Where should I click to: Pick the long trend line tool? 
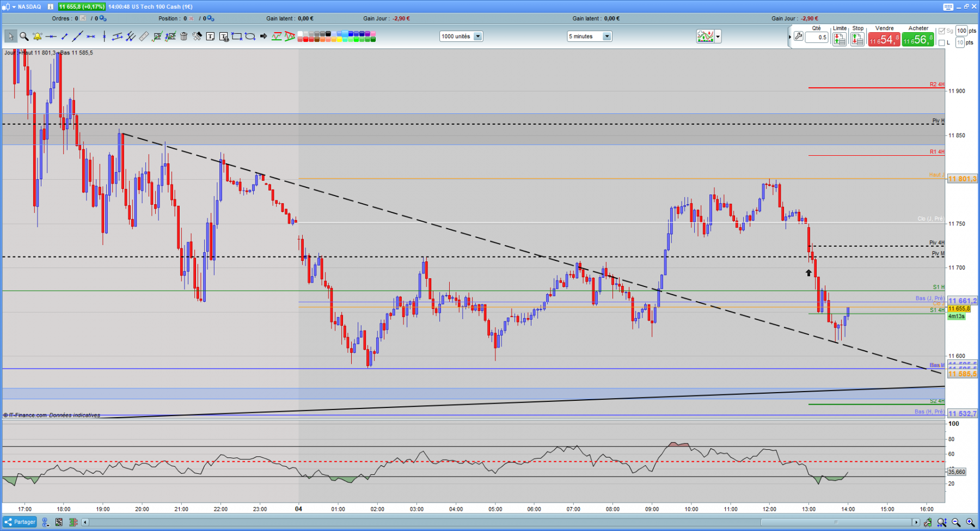click(77, 36)
